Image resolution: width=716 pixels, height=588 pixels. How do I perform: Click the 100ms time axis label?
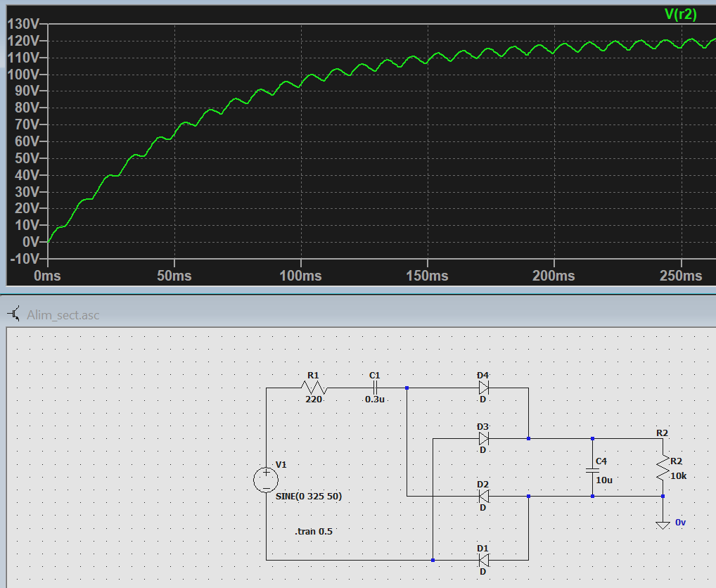tap(300, 276)
